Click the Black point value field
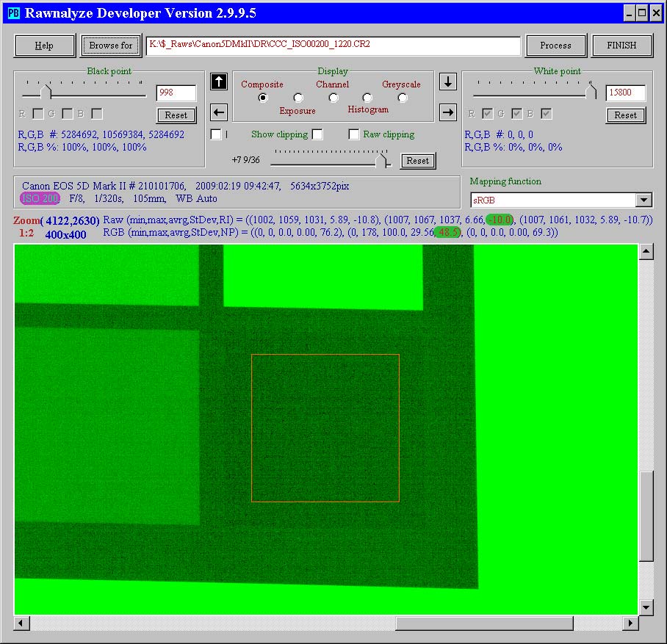This screenshot has width=667, height=644. [x=176, y=93]
